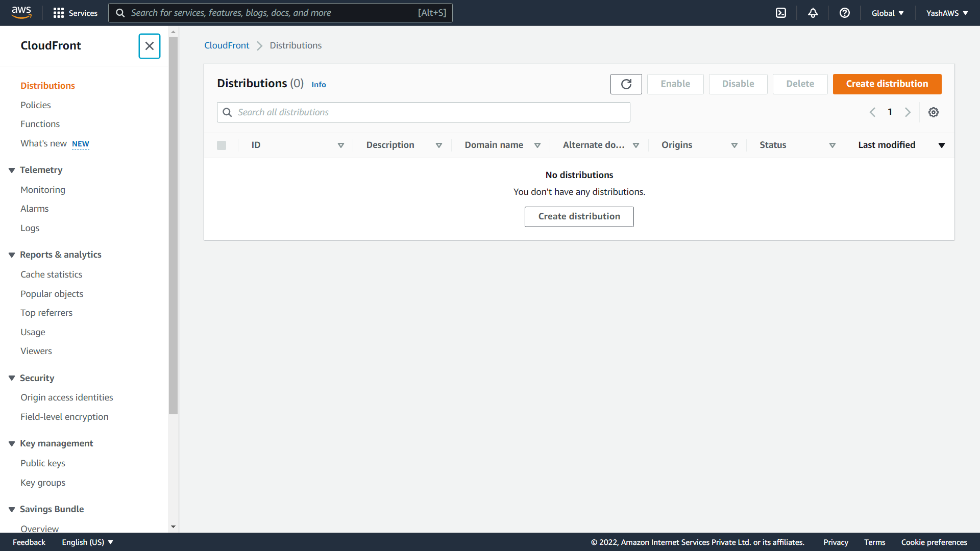Open Top referrers report
The width and height of the screenshot is (980, 551).
tap(46, 313)
